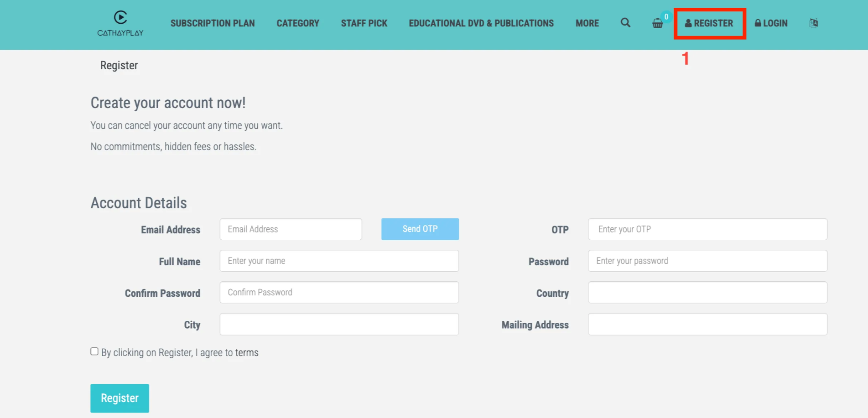Image resolution: width=868 pixels, height=418 pixels.
Task: Click inside the Email Address field
Action: click(x=291, y=229)
